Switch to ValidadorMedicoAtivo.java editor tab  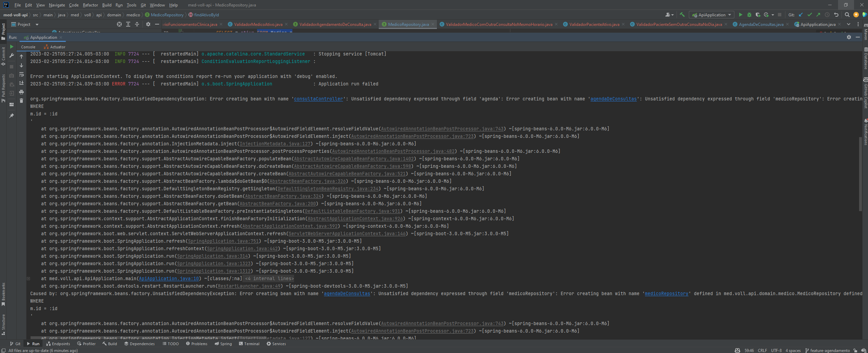[x=258, y=24]
